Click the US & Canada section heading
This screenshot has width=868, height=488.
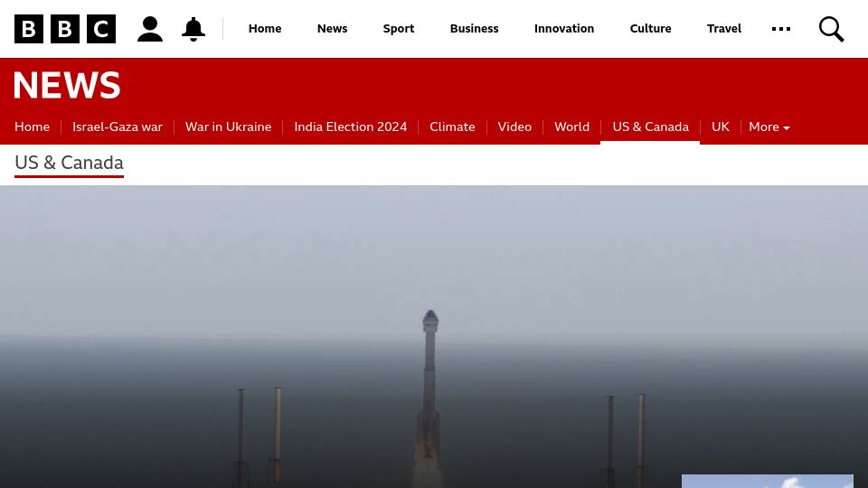[70, 164]
